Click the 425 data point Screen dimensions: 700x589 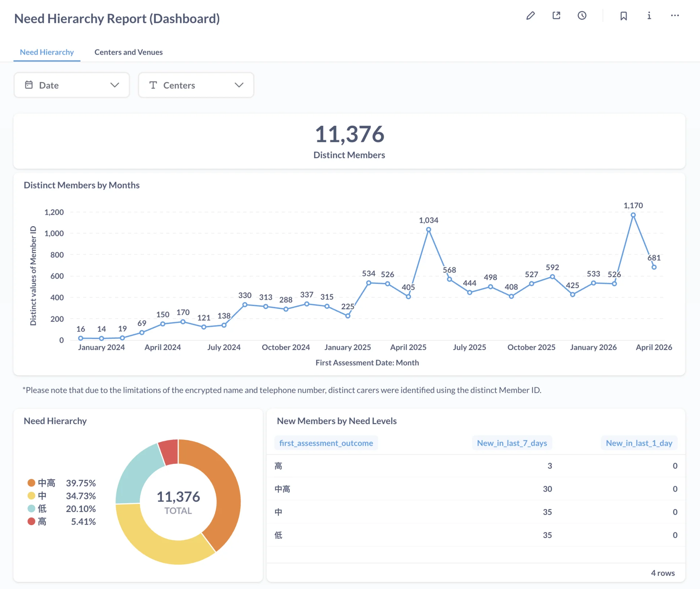coord(573,295)
